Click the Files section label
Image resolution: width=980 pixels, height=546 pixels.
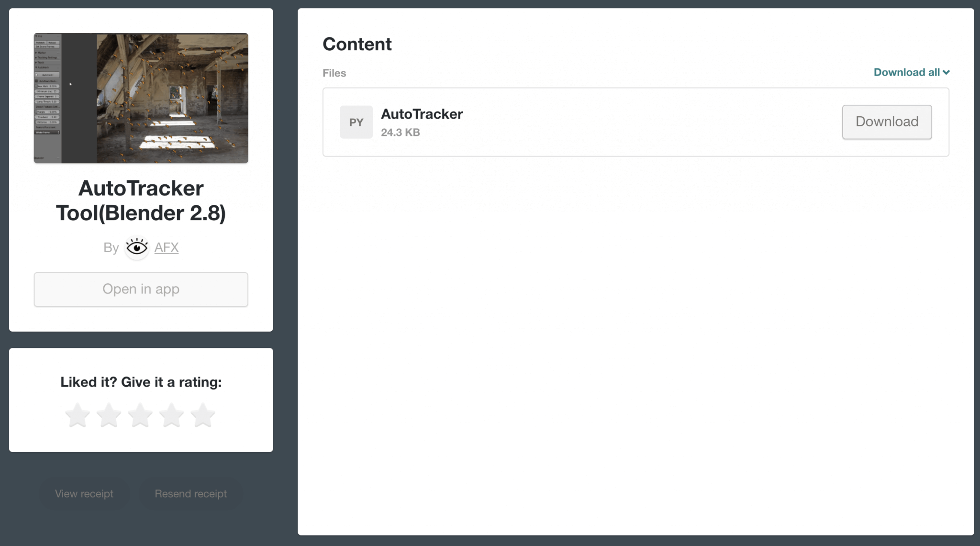pyautogui.click(x=334, y=73)
